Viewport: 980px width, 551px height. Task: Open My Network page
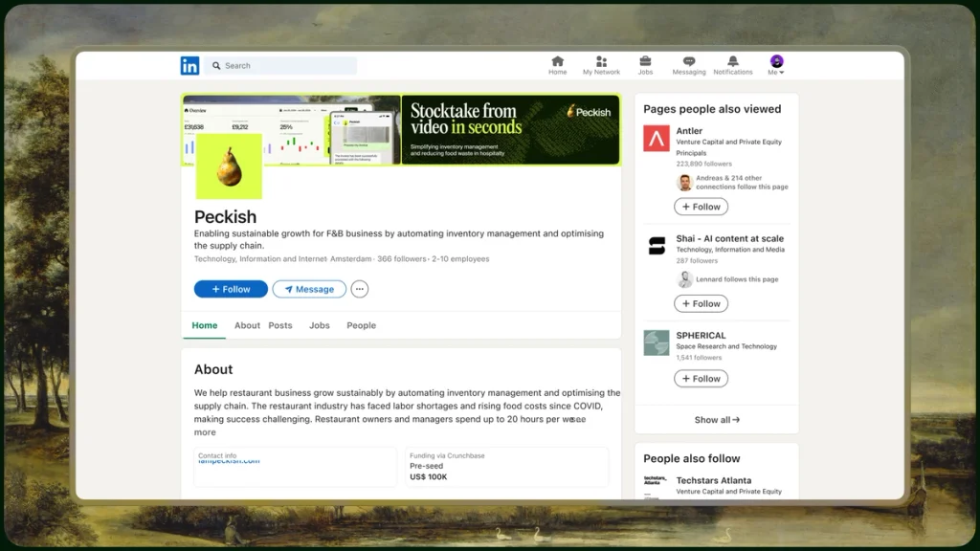601,65
